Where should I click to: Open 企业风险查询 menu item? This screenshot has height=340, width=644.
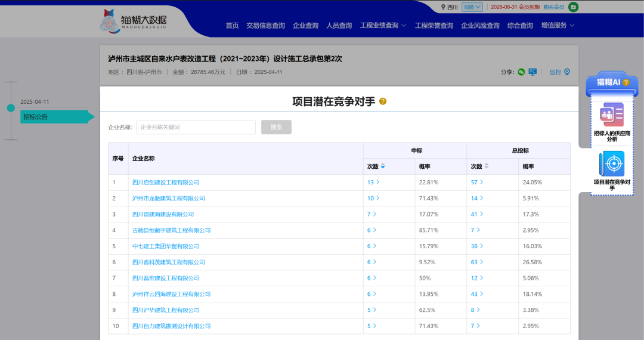coord(480,26)
